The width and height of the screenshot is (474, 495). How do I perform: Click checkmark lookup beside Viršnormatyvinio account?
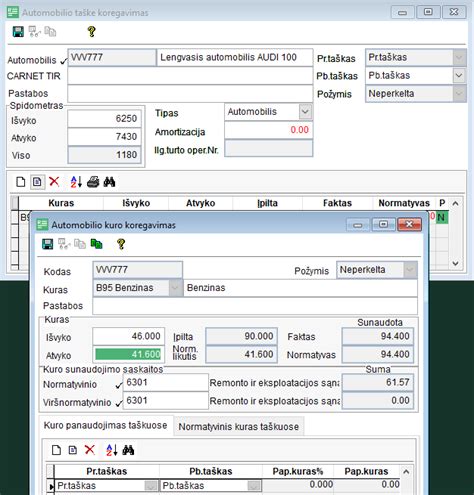(119, 403)
